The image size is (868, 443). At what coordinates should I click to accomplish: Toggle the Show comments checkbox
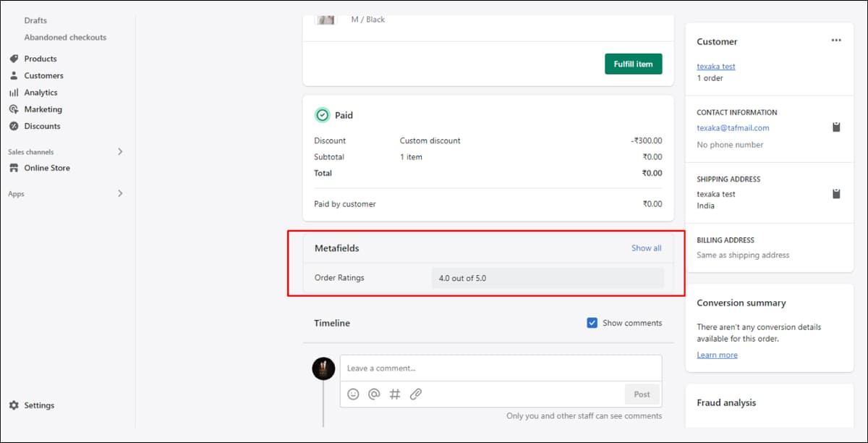point(592,323)
